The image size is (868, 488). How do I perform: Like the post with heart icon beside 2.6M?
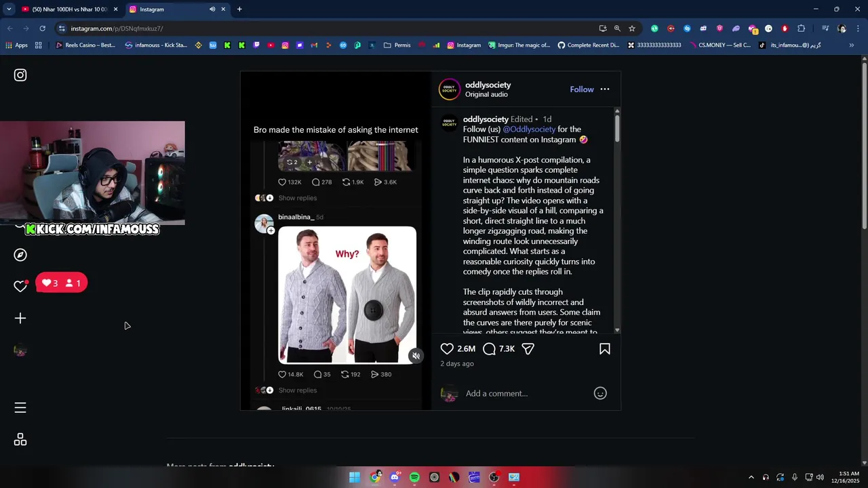point(447,348)
